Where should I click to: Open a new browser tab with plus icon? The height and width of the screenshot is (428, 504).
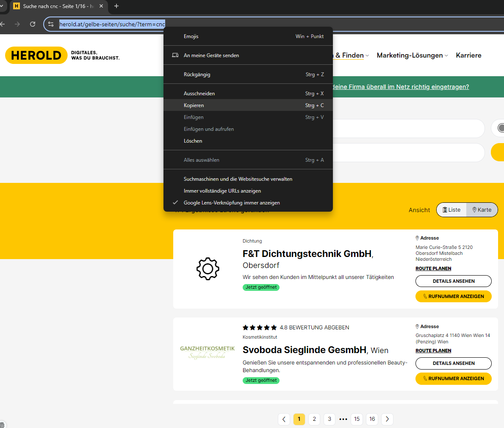[116, 6]
